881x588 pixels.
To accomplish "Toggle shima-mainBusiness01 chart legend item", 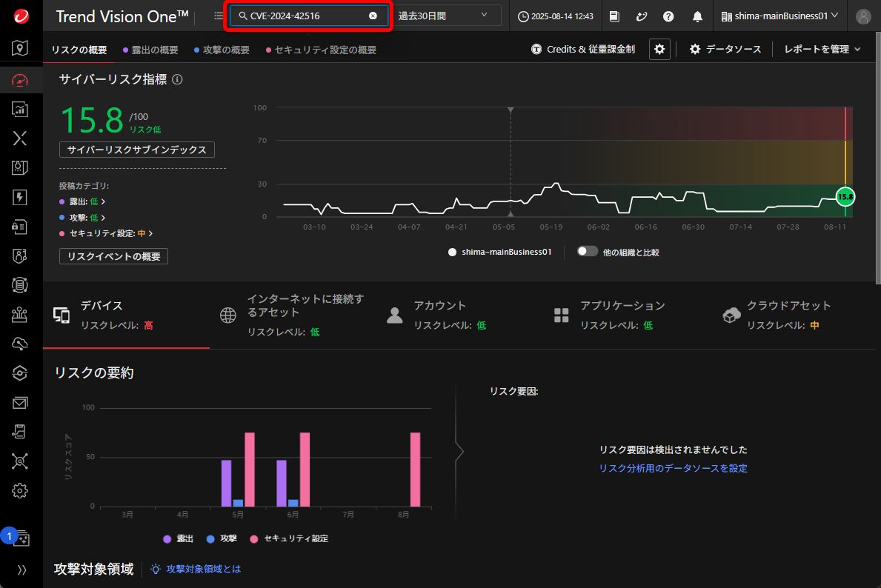I will [499, 253].
